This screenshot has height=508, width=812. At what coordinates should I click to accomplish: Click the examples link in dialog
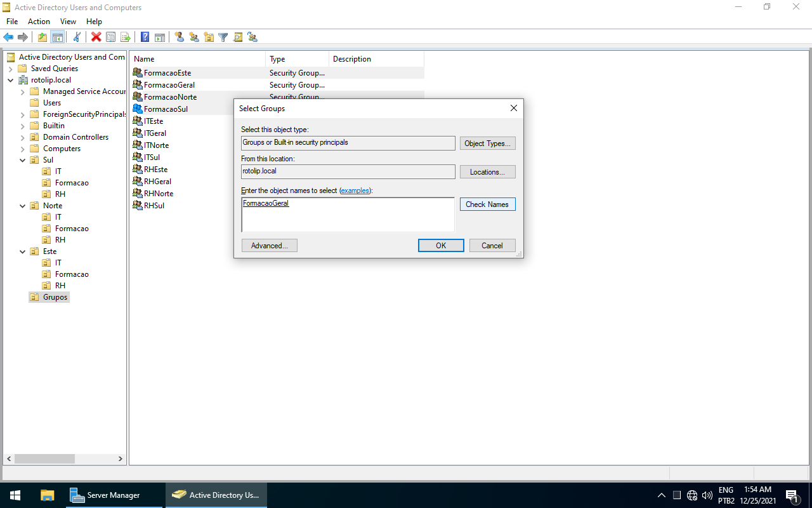(x=355, y=190)
